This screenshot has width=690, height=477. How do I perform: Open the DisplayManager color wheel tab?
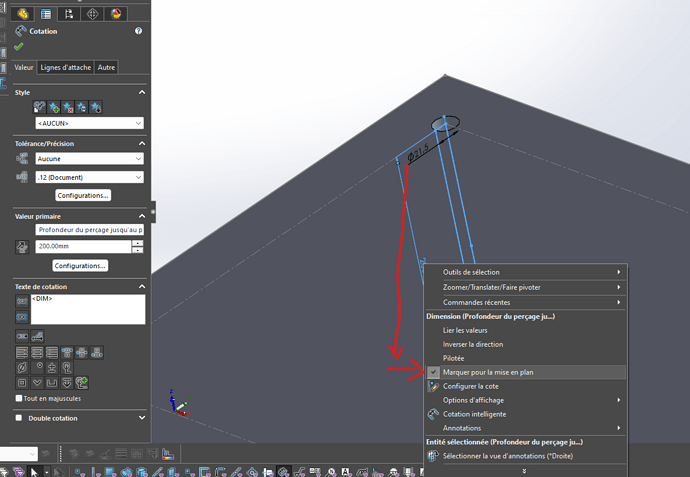[x=117, y=14]
